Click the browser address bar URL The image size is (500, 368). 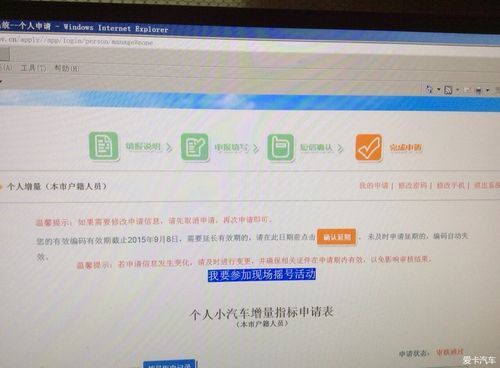pyautogui.click(x=76, y=41)
